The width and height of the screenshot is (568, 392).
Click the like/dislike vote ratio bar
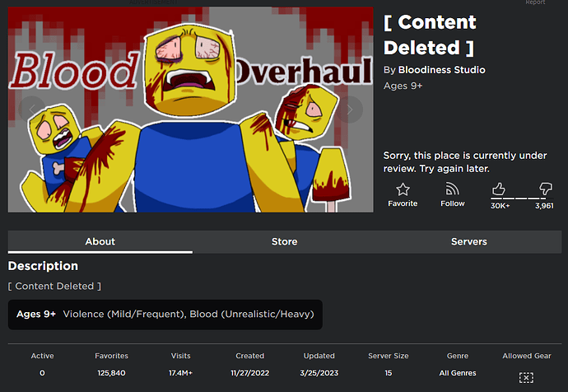[x=522, y=198]
